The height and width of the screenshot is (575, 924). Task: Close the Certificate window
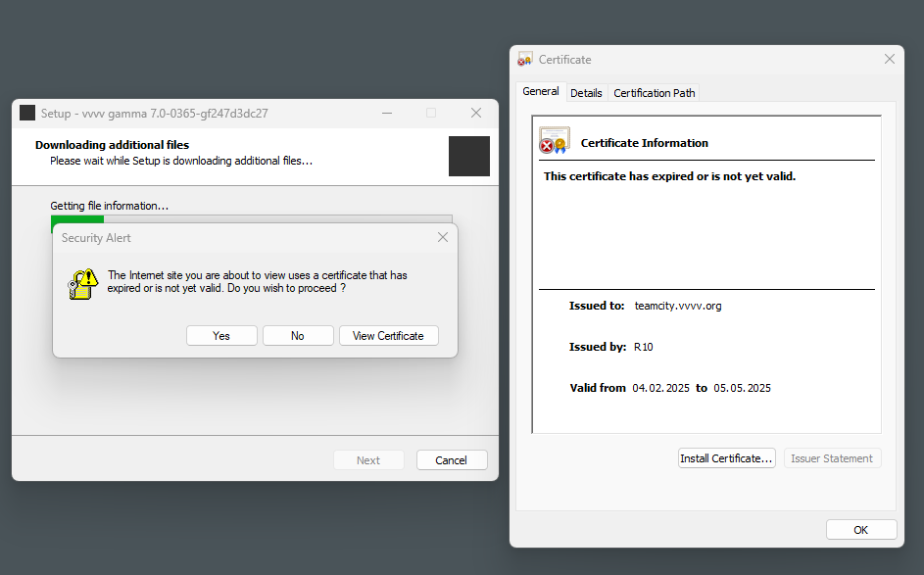(890, 59)
